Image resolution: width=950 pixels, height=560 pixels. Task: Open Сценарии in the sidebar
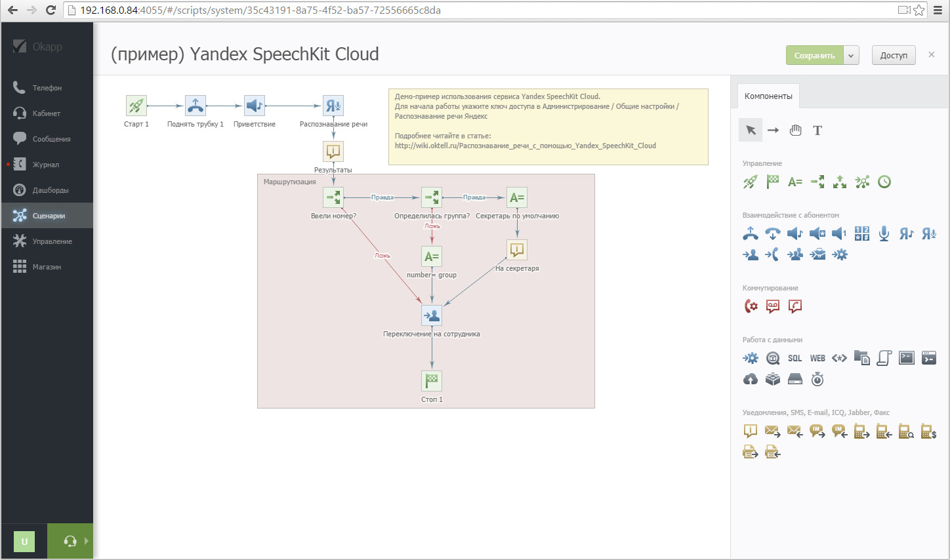pos(47,216)
